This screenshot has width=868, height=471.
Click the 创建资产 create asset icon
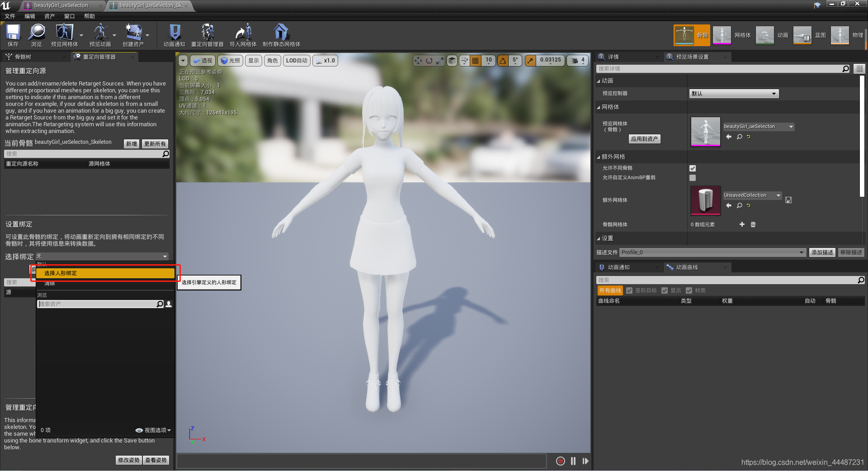pos(133,35)
